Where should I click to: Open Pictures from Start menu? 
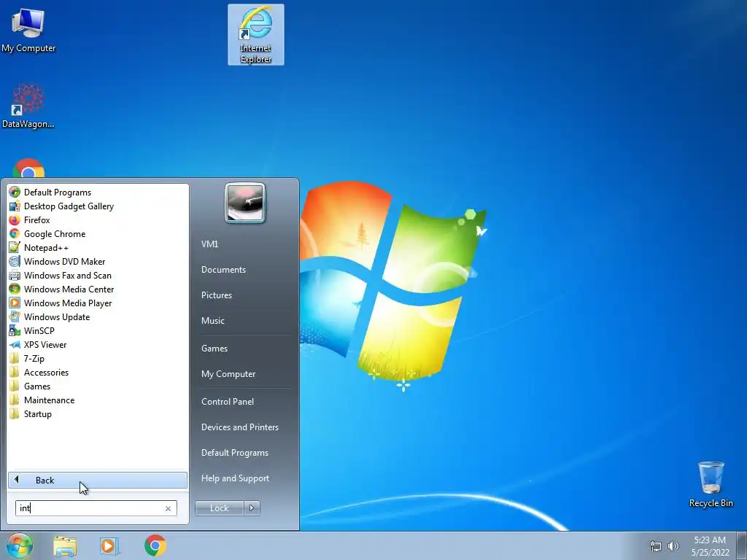point(244,295)
